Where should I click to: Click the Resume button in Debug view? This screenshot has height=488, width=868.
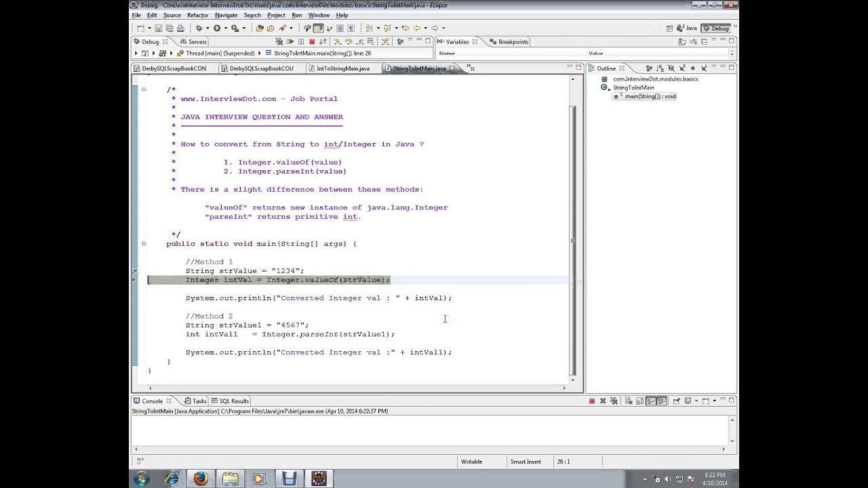pyautogui.click(x=290, y=41)
